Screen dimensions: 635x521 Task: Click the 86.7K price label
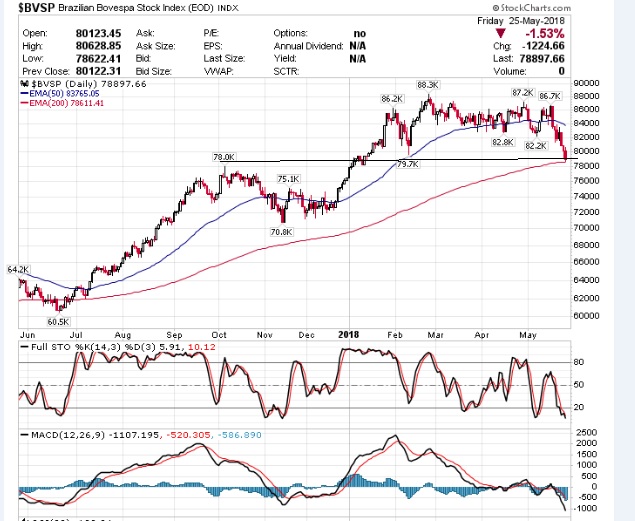[x=550, y=96]
